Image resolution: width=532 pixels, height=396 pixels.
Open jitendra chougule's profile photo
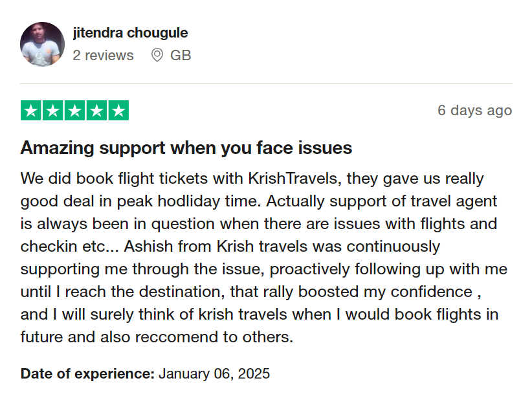[x=43, y=44]
